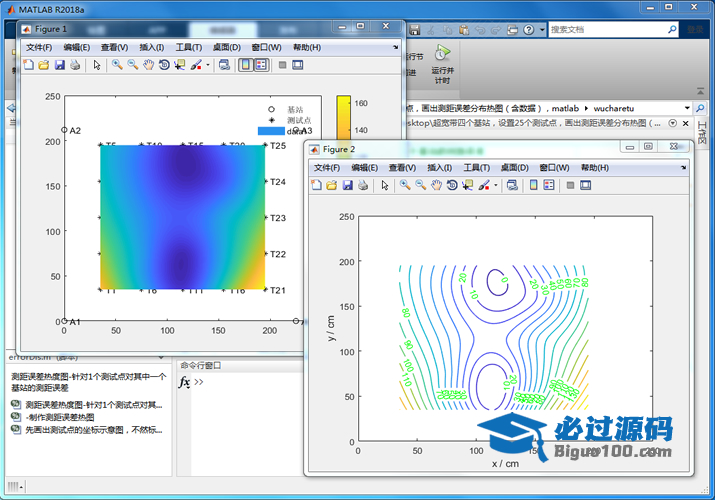Toggle Insert Colorbar button in Figure 1
This screenshot has width=715, height=500.
[x=246, y=65]
